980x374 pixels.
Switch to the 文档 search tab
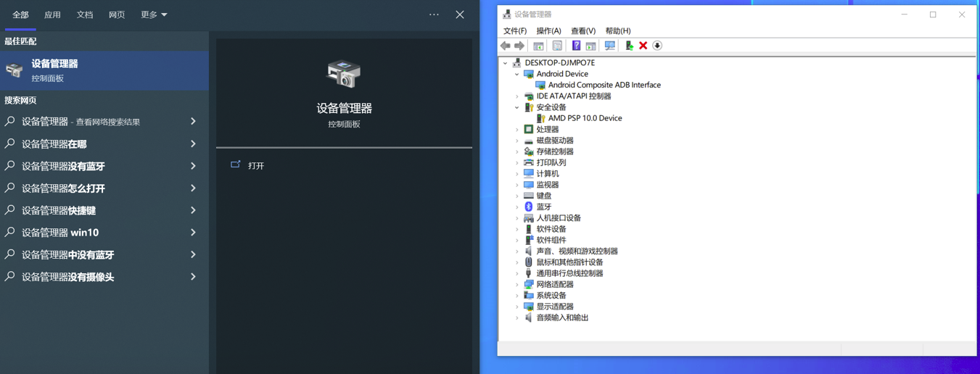tap(85, 14)
